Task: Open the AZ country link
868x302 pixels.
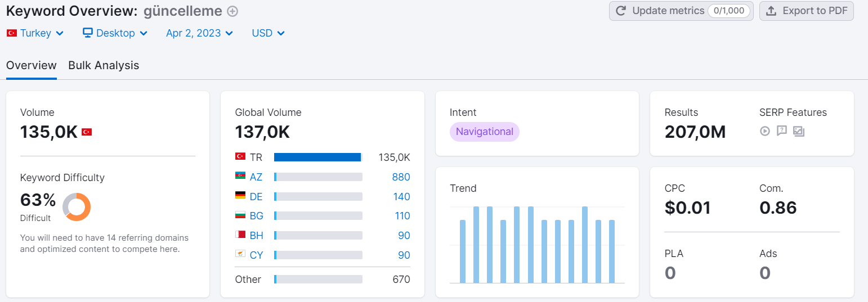Action: point(256,177)
